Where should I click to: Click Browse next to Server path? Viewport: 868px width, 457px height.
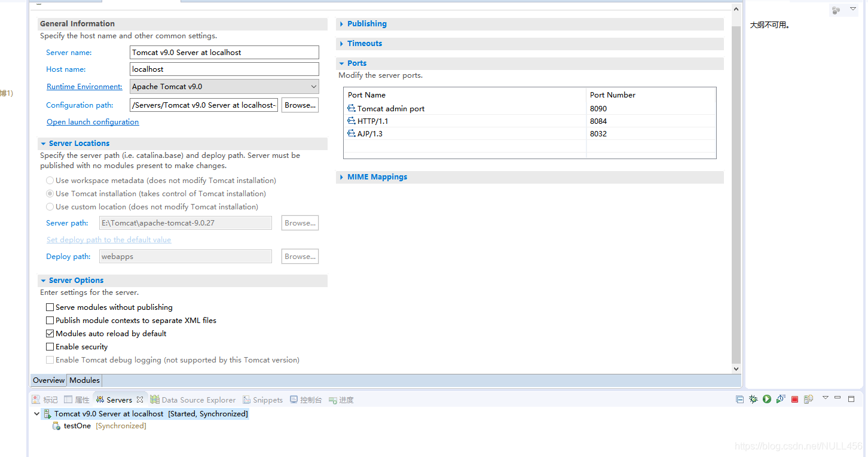pos(300,223)
